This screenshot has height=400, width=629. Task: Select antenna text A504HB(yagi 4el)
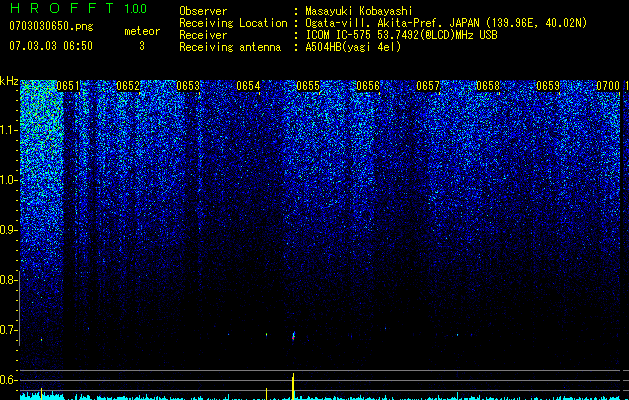(x=353, y=47)
